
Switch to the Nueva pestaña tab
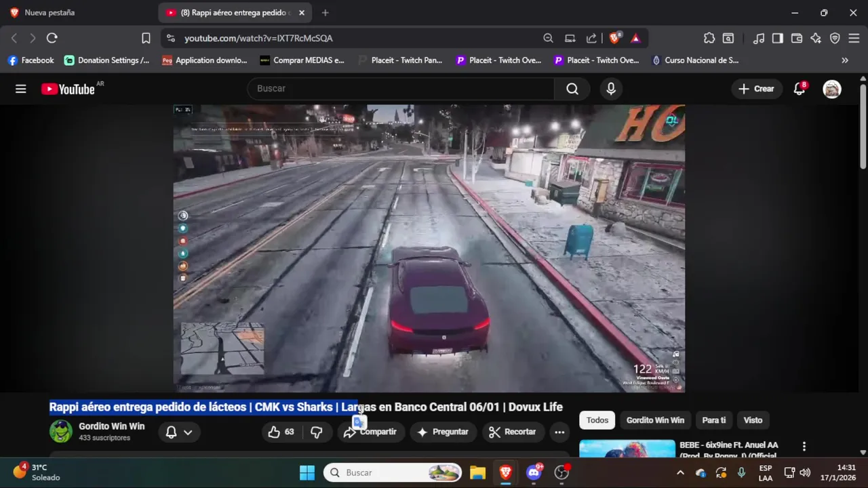coord(50,13)
